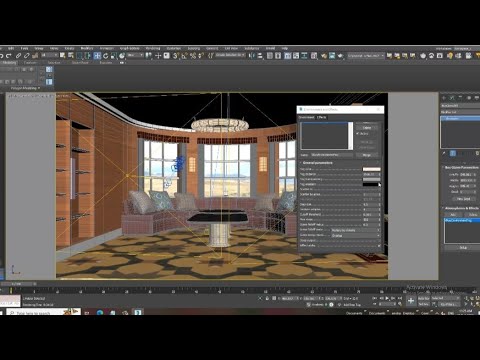Toggle the Active checkbox in Environment dialog
The width and height of the screenshot is (480, 360).
357,133
